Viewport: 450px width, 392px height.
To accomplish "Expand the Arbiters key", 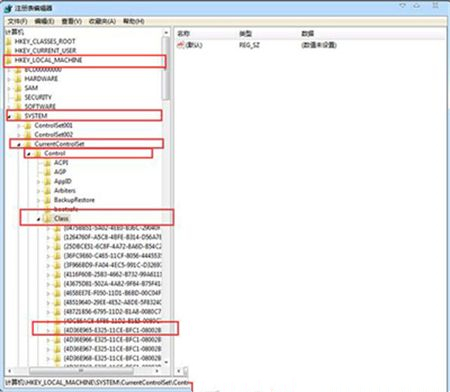I will pyautogui.click(x=38, y=191).
